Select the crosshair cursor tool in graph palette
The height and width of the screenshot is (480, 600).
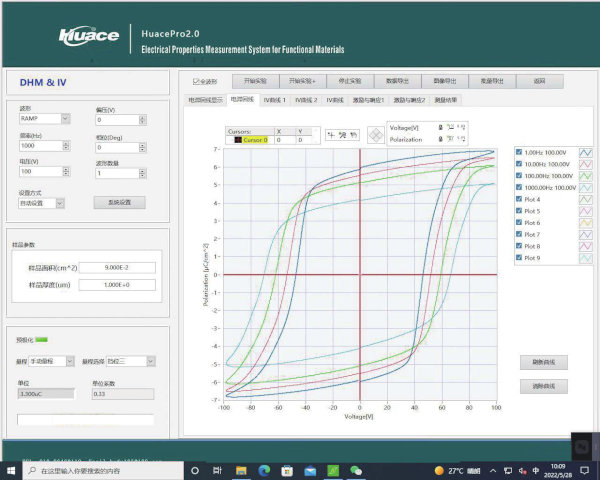point(329,134)
